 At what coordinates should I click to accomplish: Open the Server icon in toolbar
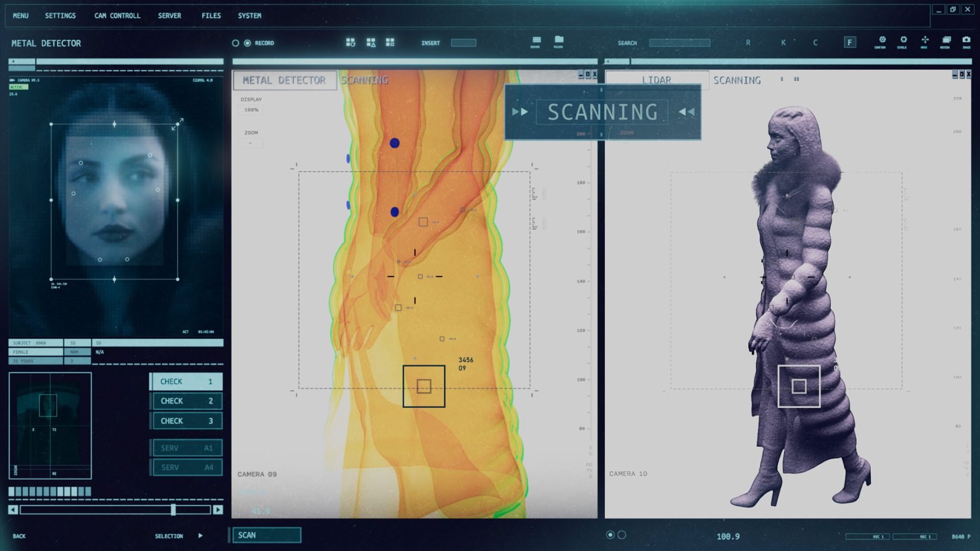pos(536,41)
